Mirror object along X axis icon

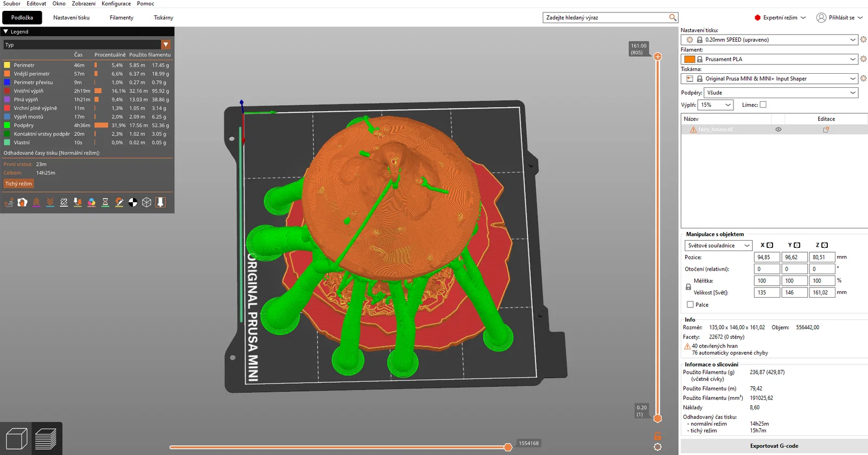tap(770, 245)
